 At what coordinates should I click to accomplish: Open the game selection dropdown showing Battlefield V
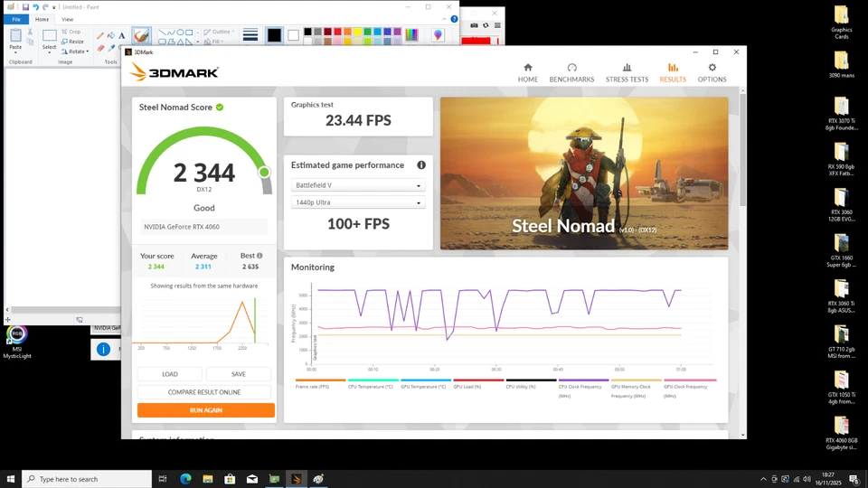click(x=358, y=185)
